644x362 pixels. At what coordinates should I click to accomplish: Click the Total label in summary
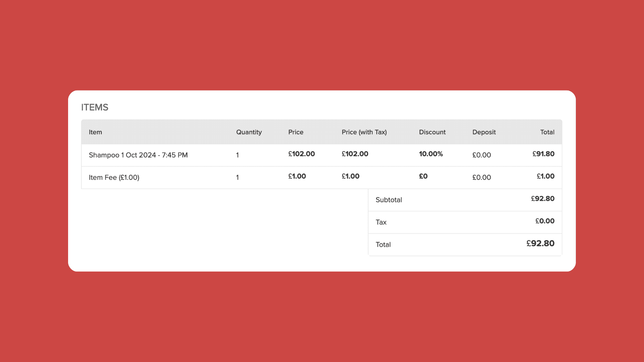[x=383, y=245]
